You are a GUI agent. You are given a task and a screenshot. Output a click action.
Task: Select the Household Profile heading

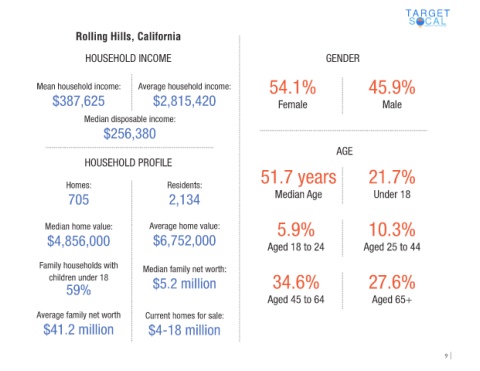click(x=128, y=163)
